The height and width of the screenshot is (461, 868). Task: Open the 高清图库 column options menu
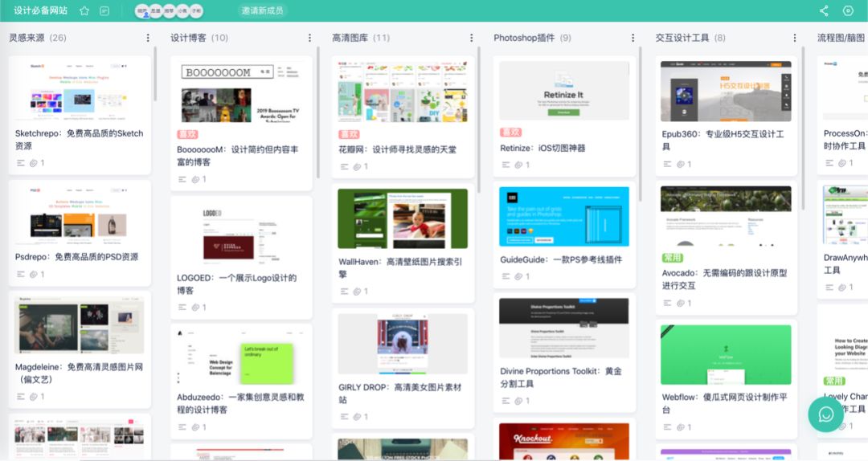click(471, 38)
